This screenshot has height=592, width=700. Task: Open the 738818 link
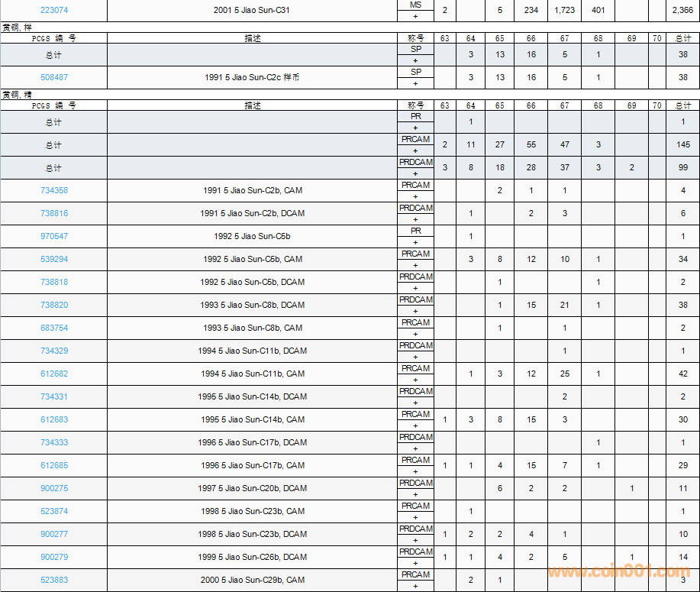tap(53, 282)
